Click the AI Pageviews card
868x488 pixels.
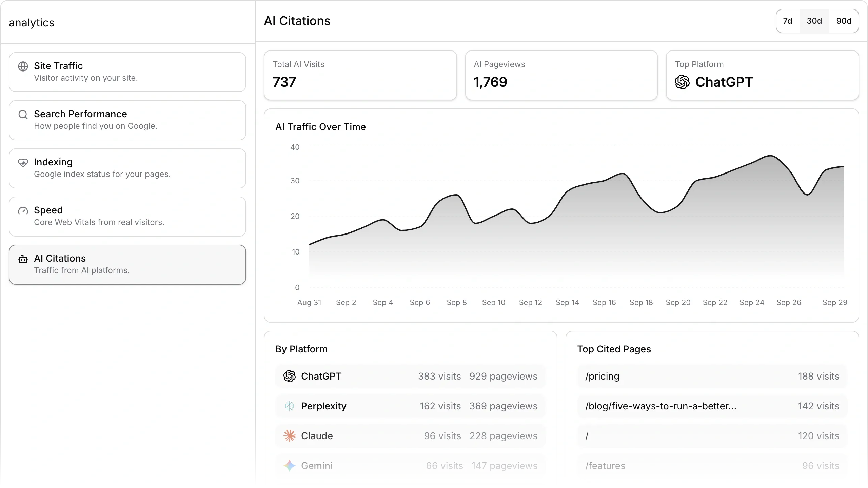(561, 75)
